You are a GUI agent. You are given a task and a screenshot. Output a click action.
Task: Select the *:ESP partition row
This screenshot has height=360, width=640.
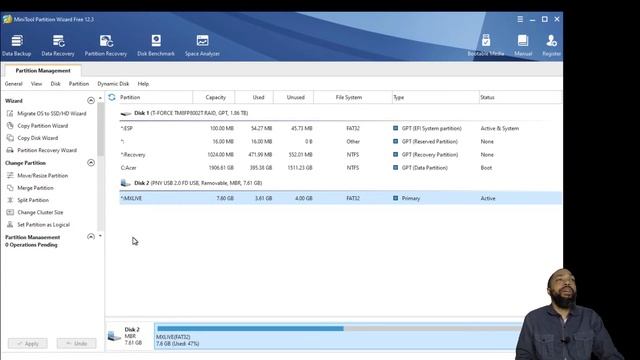(x=340, y=128)
